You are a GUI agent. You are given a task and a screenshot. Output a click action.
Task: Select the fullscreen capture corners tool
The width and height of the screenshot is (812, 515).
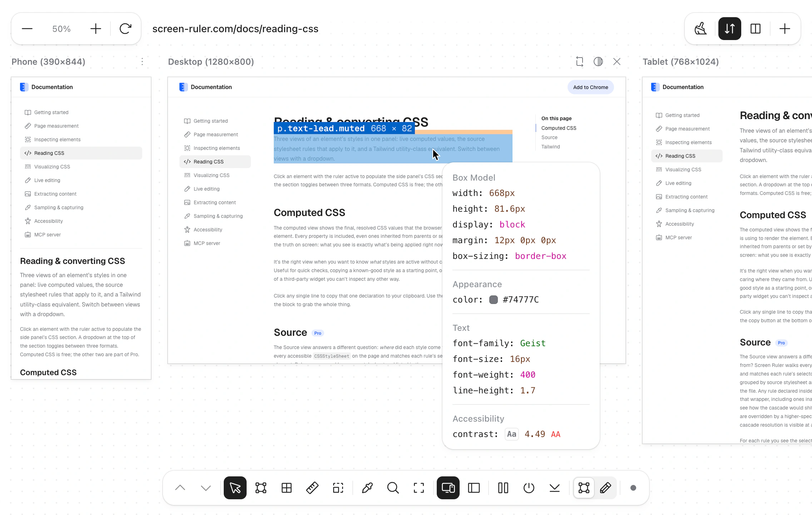tap(419, 488)
